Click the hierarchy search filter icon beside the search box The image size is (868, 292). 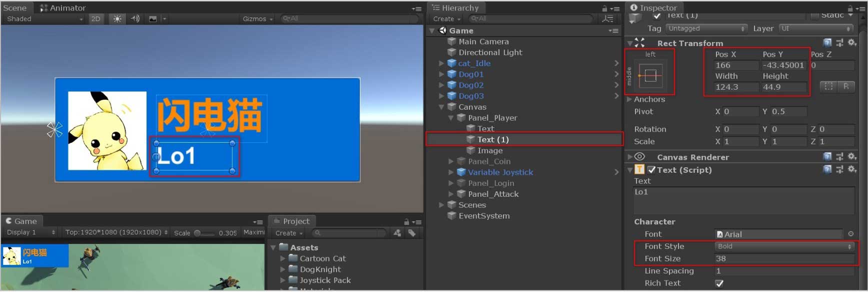pyautogui.click(x=608, y=19)
